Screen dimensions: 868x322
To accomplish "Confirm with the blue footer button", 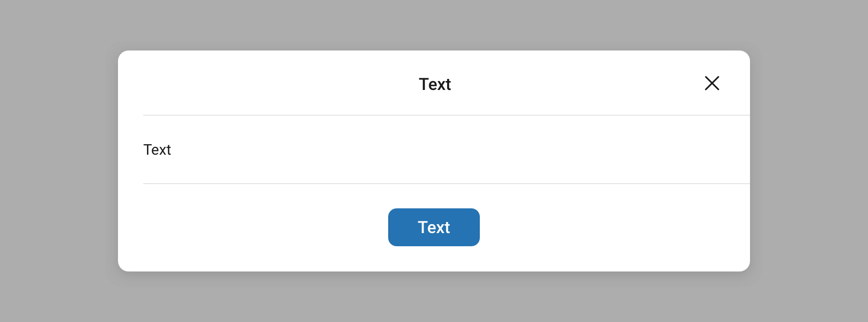I will click(433, 227).
